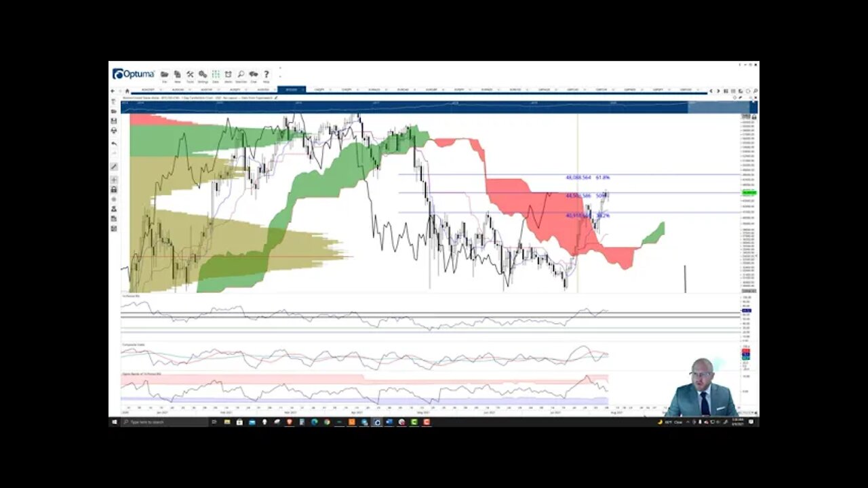Go back using the left arrow near Home

[x=113, y=90]
